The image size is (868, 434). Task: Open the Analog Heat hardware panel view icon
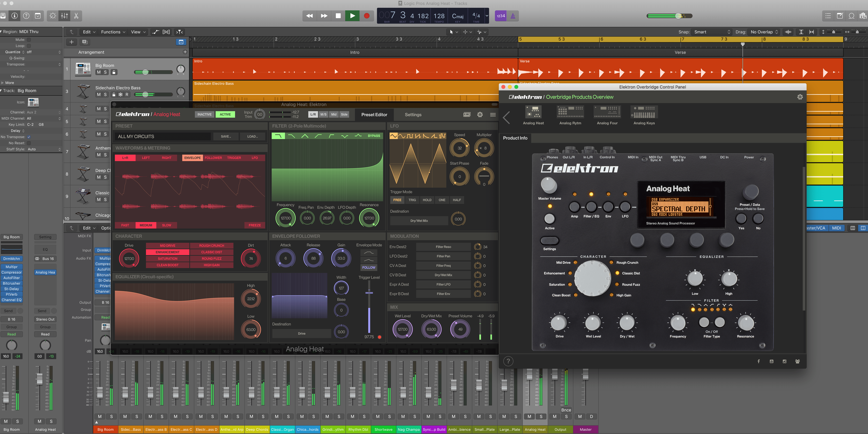click(467, 115)
